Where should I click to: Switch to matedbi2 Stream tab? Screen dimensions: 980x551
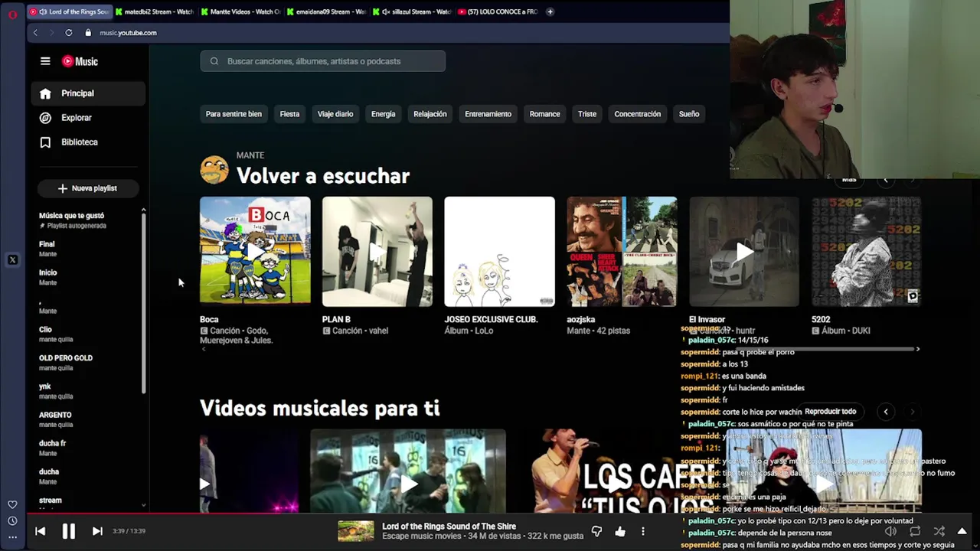(156, 11)
